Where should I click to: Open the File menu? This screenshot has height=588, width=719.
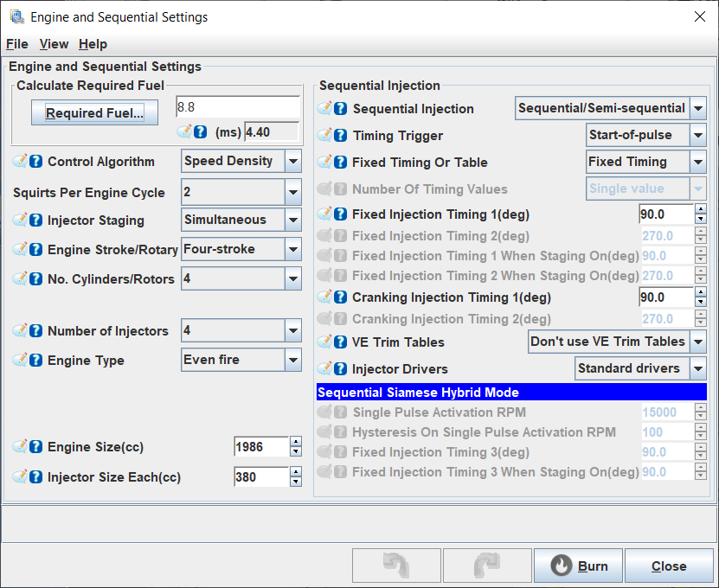coord(16,44)
